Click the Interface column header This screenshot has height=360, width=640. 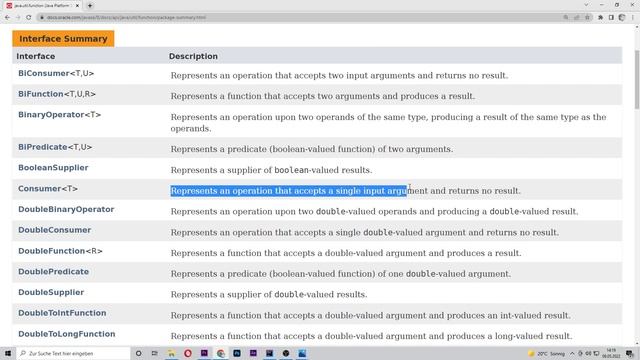(36, 56)
